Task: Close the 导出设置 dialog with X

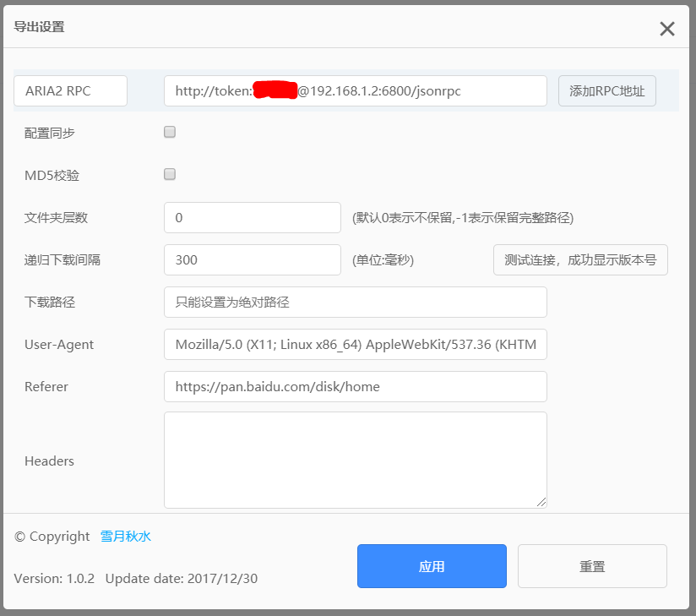Action: (666, 29)
